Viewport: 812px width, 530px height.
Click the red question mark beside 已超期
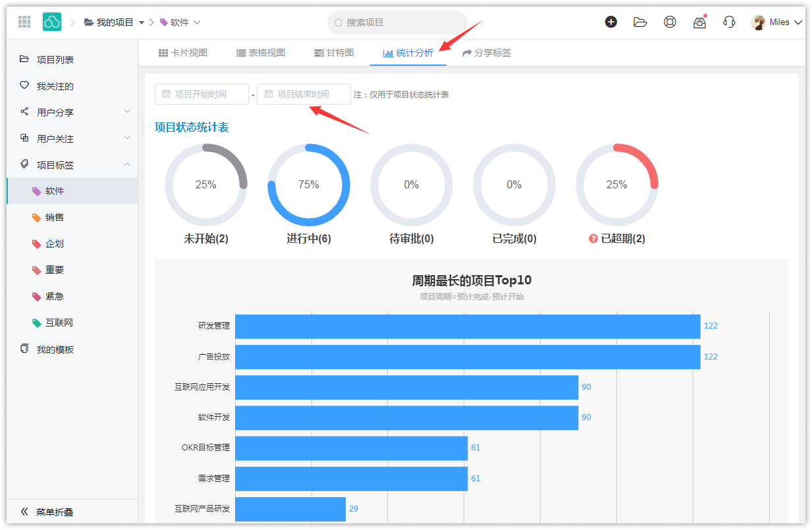(593, 239)
